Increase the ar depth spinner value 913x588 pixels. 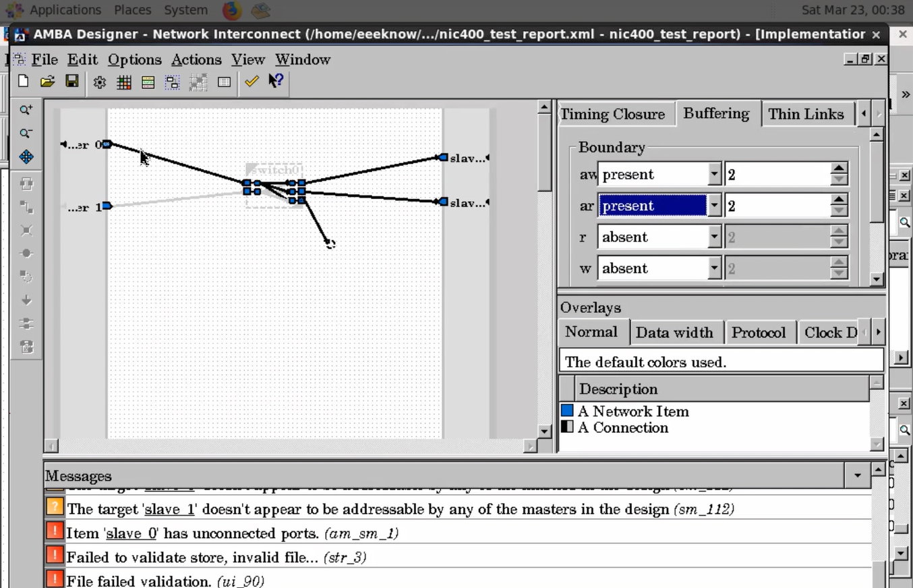coord(839,200)
